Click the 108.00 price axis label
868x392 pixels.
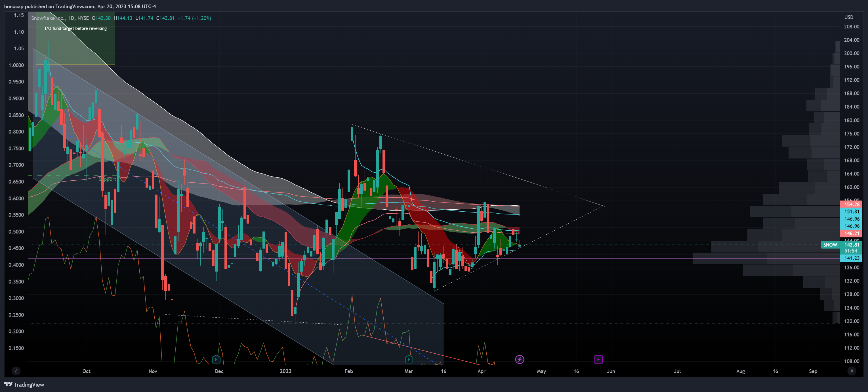tap(852, 361)
